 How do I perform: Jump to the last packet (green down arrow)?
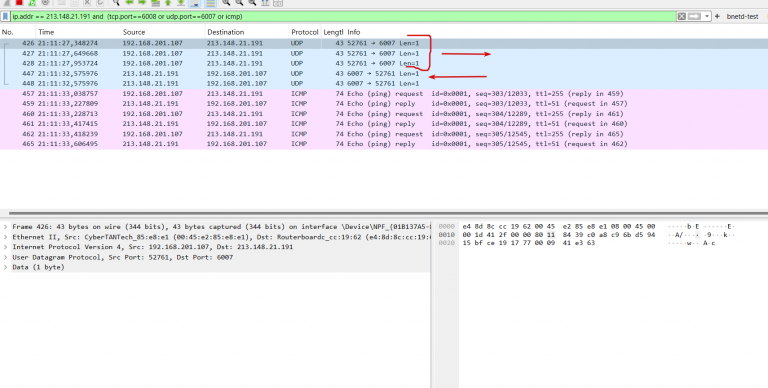coord(181,2)
